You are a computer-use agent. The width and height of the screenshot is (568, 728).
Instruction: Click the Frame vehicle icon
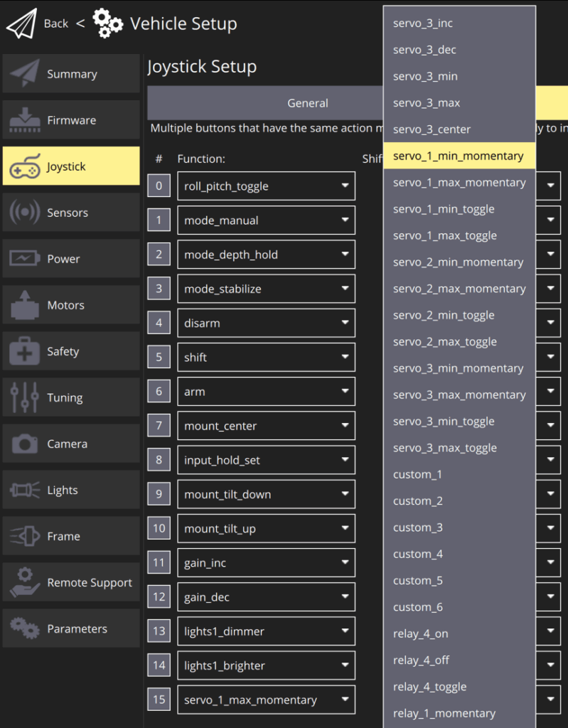25,536
